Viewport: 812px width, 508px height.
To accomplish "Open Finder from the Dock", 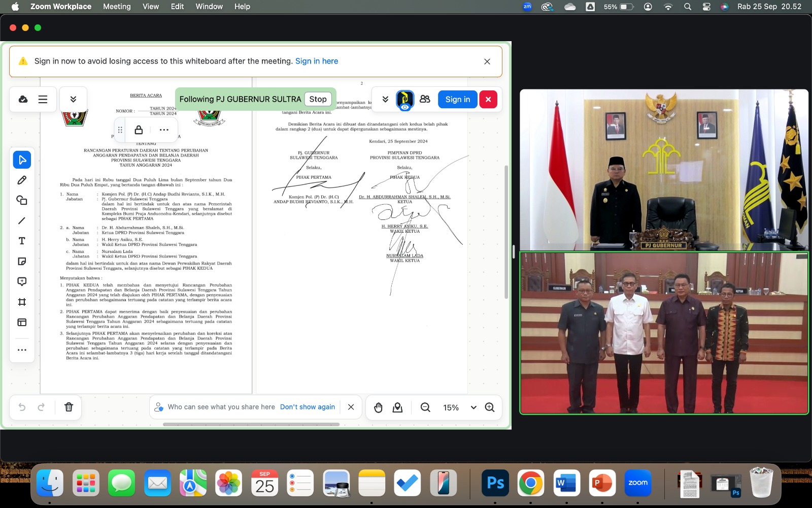I will [x=50, y=483].
